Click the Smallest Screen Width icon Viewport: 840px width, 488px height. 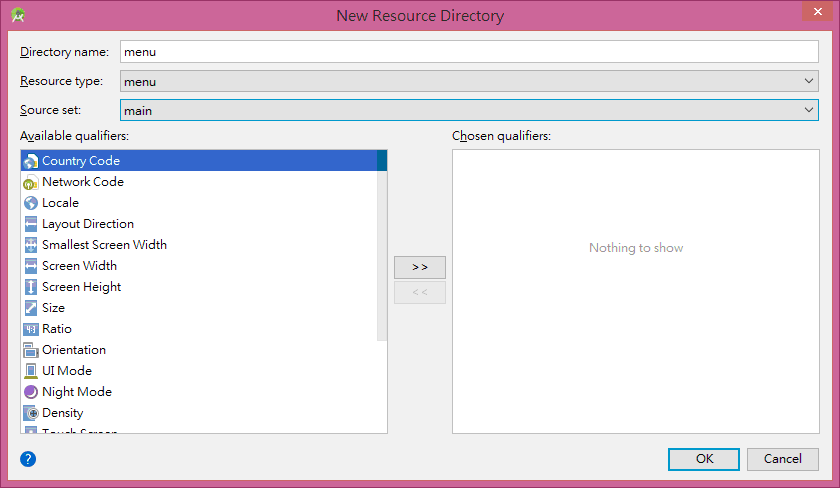point(31,245)
